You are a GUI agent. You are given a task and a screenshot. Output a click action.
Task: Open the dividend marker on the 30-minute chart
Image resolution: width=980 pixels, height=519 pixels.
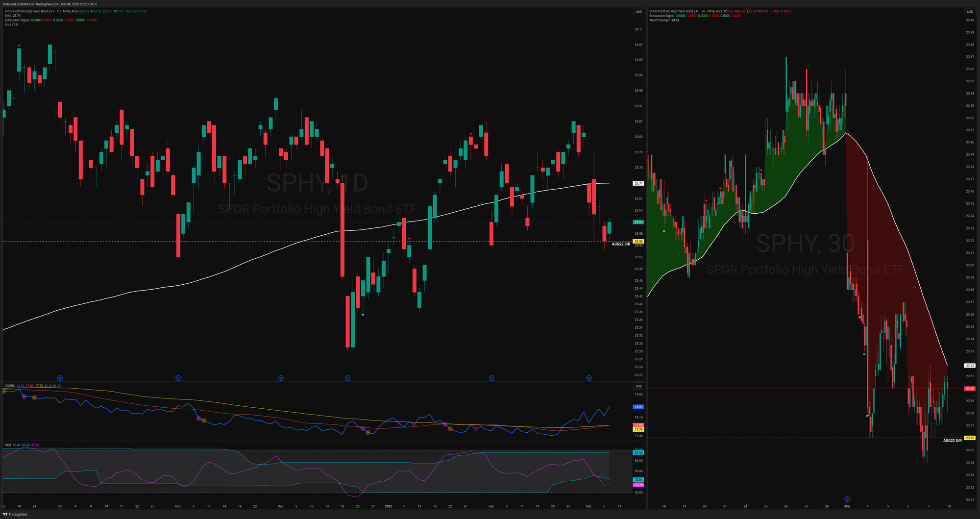click(x=847, y=499)
